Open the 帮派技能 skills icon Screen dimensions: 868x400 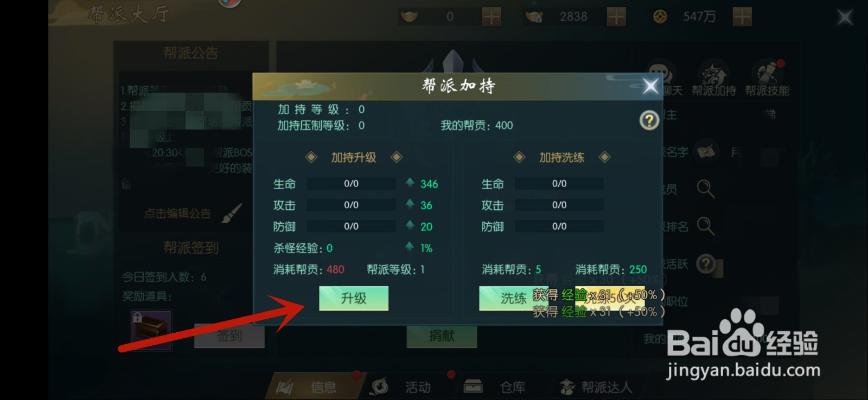pos(767,79)
